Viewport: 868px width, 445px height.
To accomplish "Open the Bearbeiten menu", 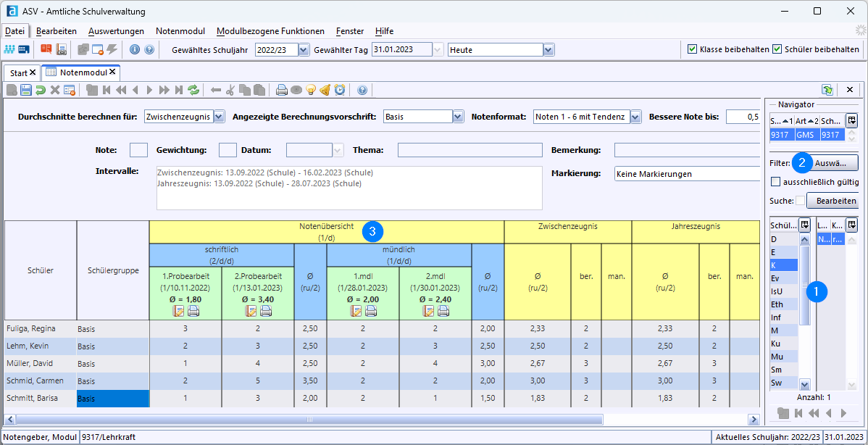I will [57, 31].
